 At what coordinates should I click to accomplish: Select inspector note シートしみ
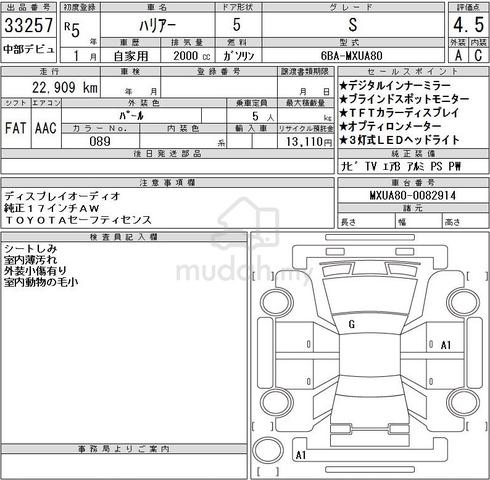[x=30, y=248]
